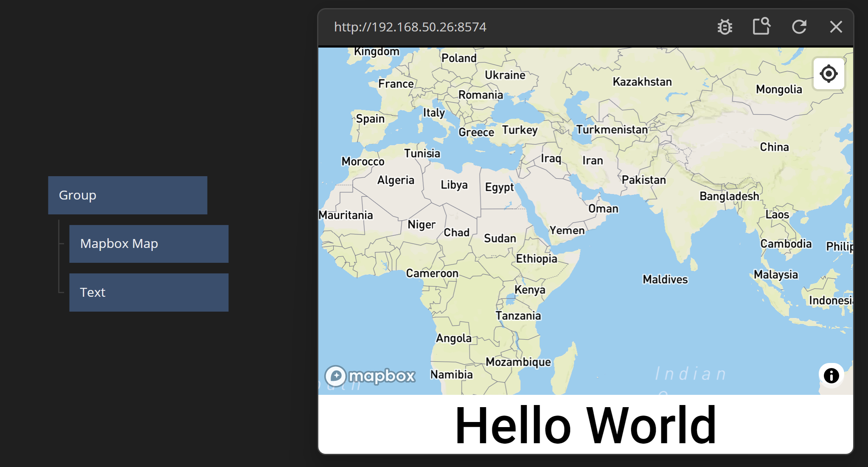Click the preview URL address

pyautogui.click(x=410, y=27)
